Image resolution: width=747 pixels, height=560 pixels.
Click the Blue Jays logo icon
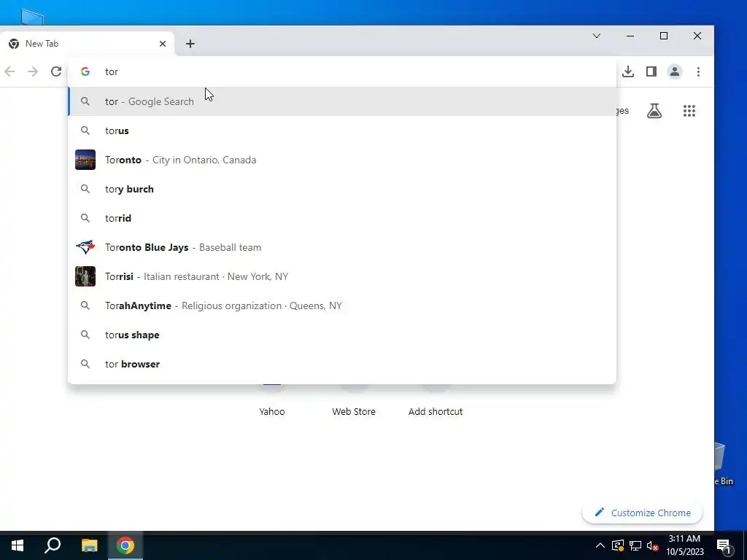[x=85, y=247]
